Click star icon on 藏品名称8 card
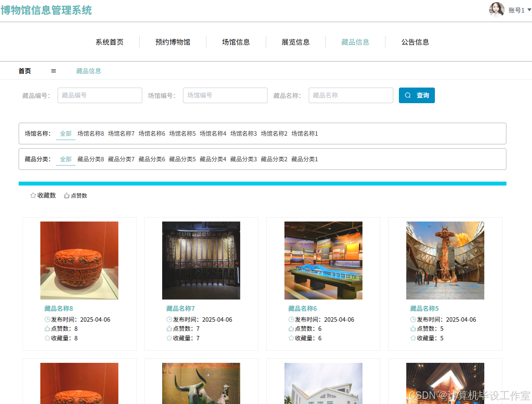 click(47, 338)
